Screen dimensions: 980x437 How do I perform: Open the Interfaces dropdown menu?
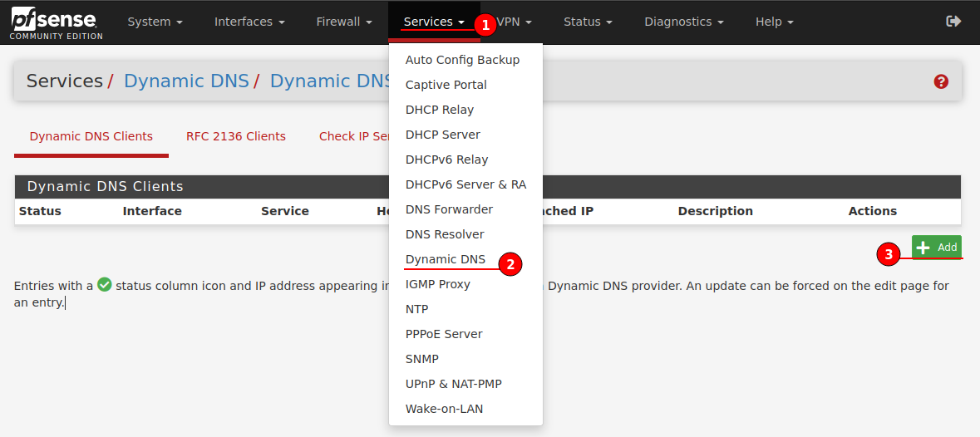(249, 22)
